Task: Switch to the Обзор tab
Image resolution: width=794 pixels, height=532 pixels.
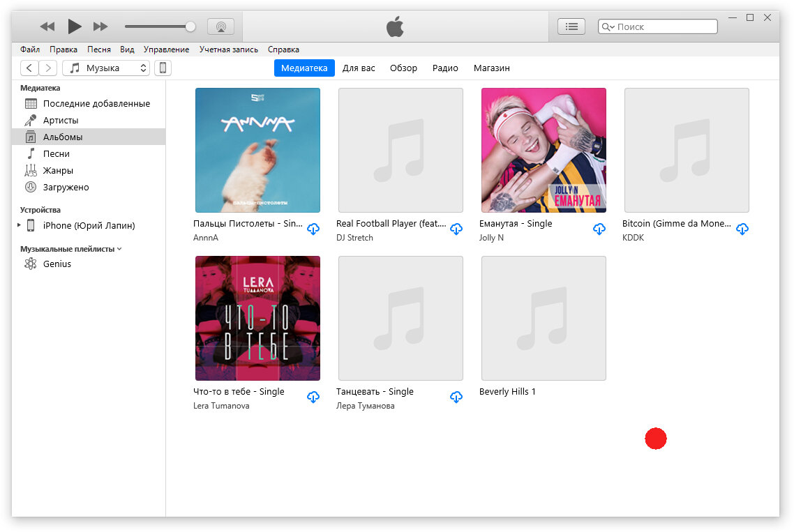Action: pos(403,68)
